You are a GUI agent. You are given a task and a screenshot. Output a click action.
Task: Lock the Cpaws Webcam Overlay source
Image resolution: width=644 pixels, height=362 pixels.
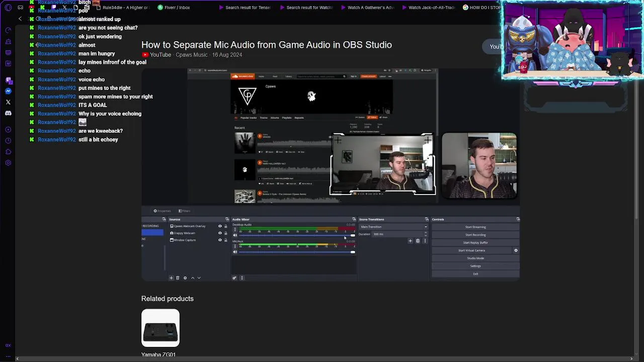point(225,226)
